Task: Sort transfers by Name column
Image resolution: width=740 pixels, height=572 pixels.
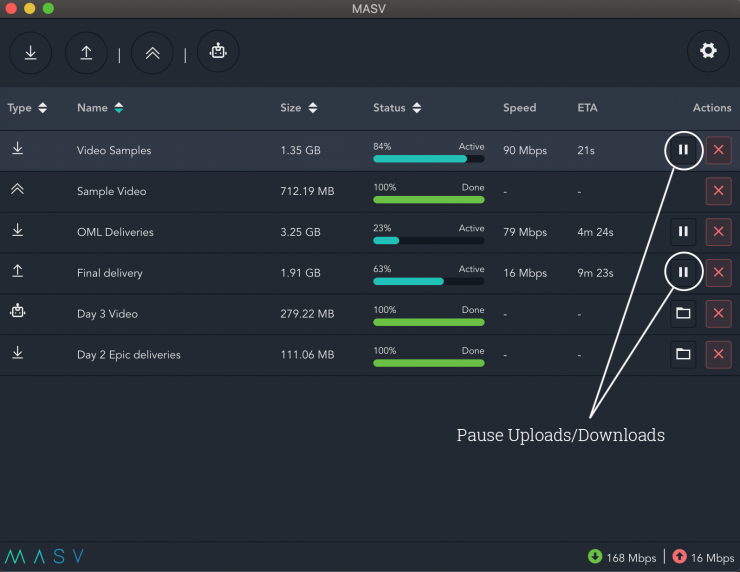Action: coord(100,108)
